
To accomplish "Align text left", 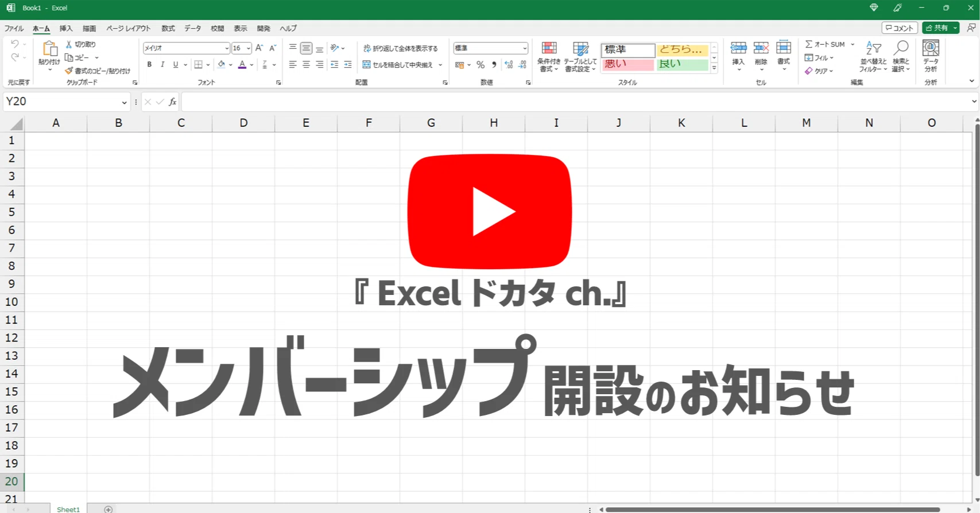I will pyautogui.click(x=293, y=65).
